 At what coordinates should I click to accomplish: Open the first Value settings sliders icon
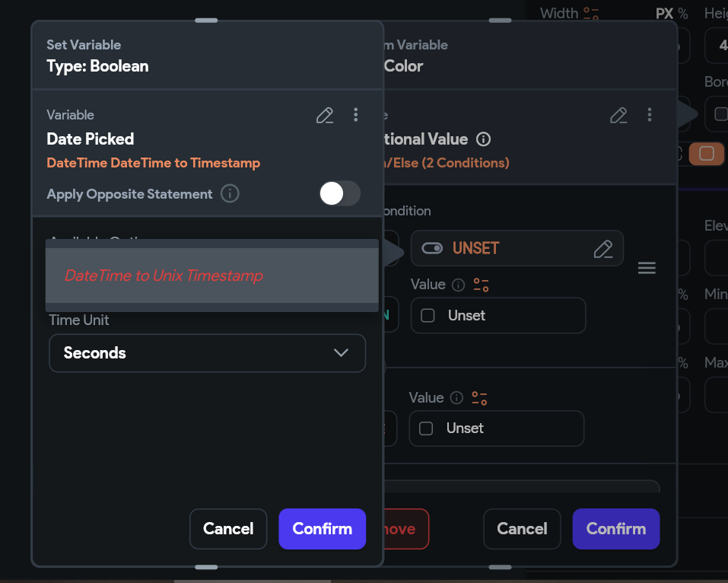tap(481, 285)
